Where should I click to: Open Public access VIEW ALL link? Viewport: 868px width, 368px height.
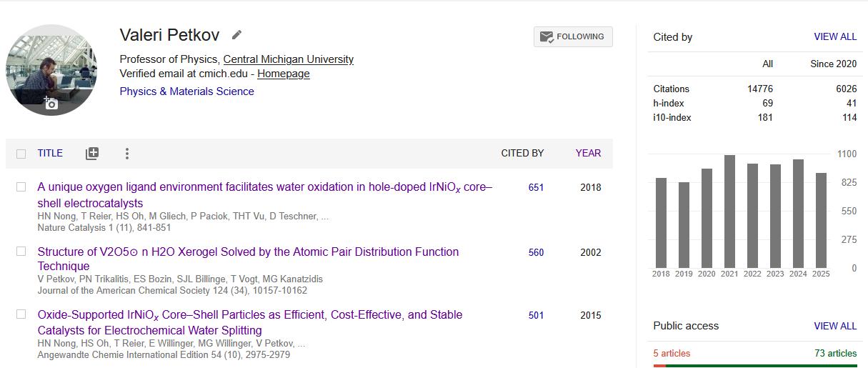(x=834, y=326)
